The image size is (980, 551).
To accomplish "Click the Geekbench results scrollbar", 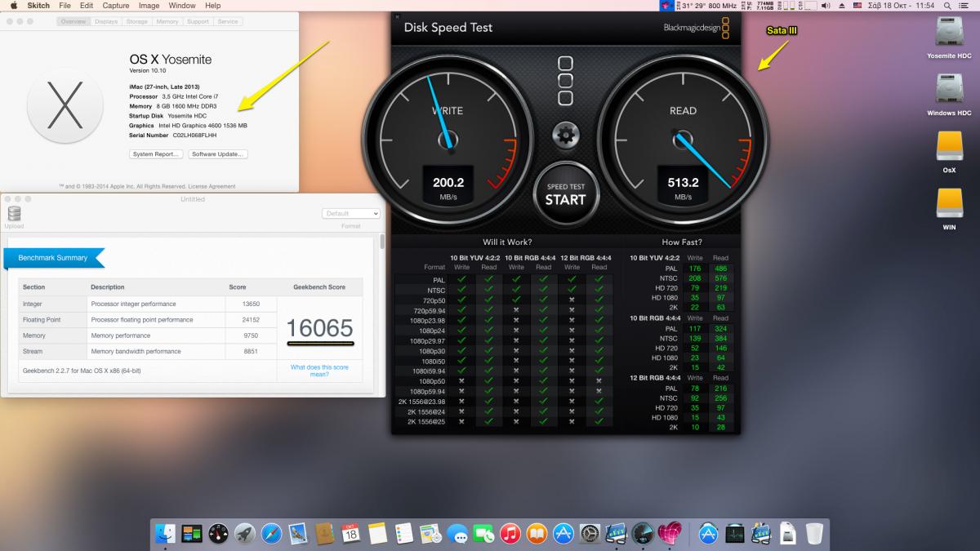I will click(x=382, y=242).
